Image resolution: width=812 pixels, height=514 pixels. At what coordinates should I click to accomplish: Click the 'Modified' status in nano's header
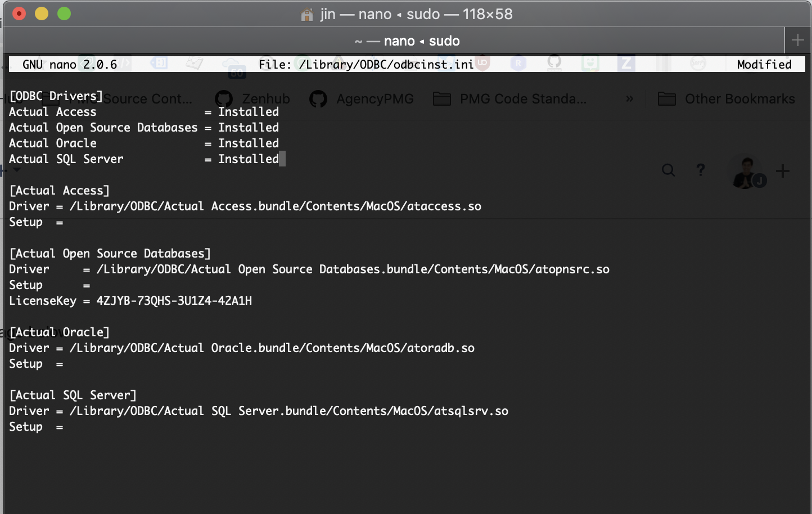point(764,65)
